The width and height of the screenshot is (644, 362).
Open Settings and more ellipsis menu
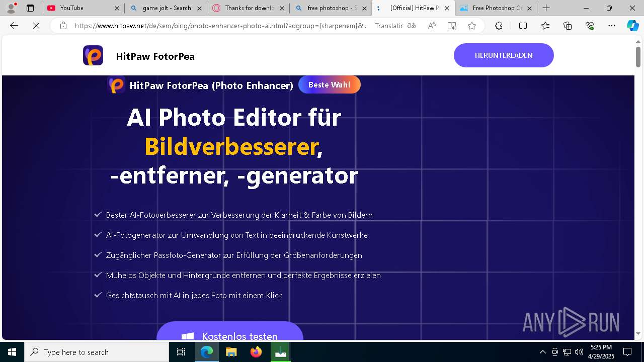pyautogui.click(x=612, y=26)
